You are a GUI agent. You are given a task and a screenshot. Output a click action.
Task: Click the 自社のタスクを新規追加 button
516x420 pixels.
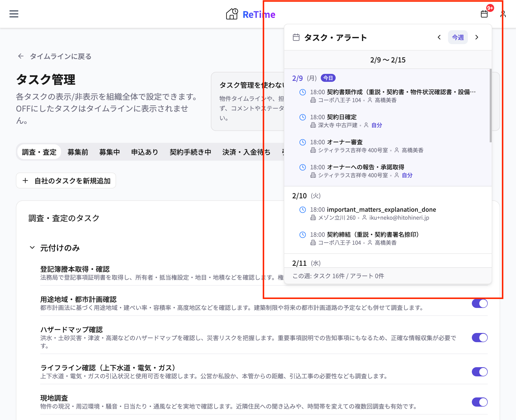point(66,180)
